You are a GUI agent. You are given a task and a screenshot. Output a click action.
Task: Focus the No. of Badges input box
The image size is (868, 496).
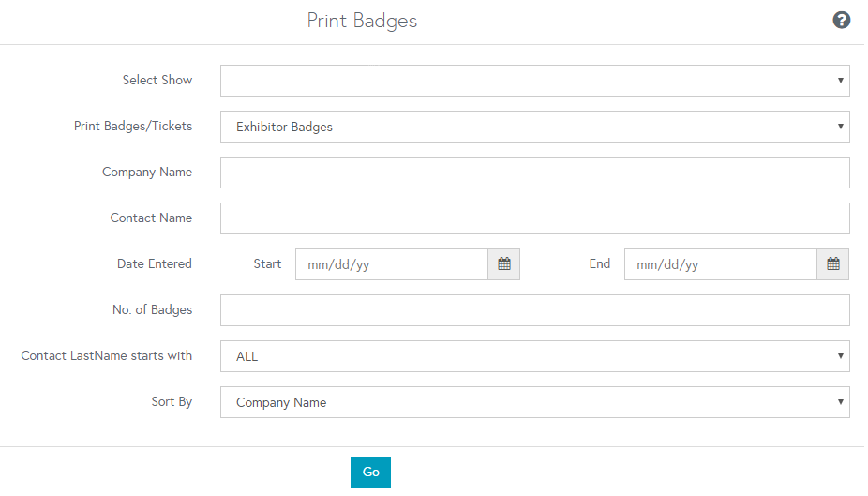pos(534,310)
